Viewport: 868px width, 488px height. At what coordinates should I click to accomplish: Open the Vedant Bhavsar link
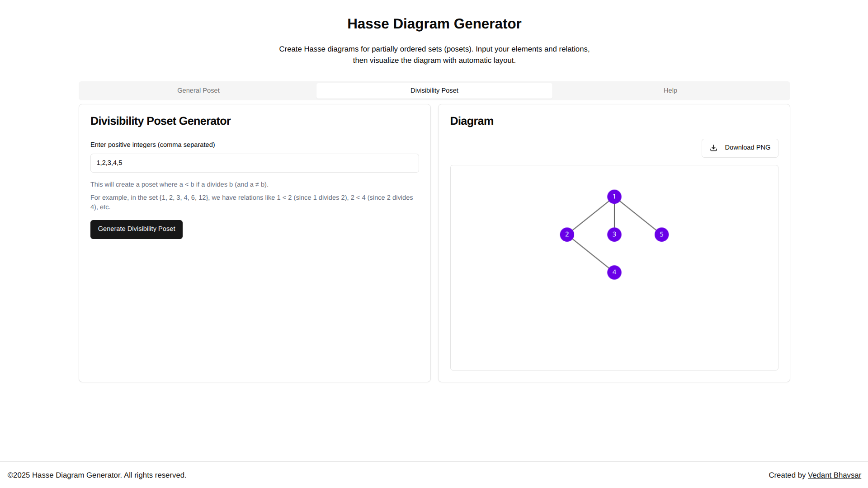[x=834, y=475]
